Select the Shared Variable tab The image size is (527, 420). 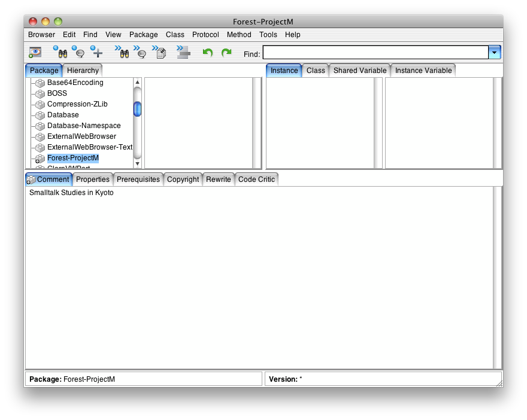(x=360, y=71)
